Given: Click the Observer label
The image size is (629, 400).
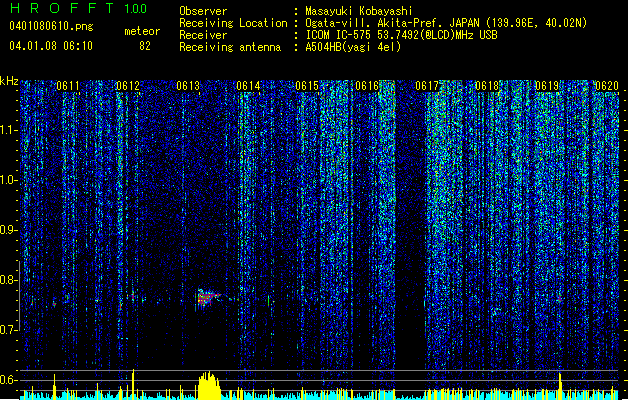Looking at the screenshot, I should pos(203,11).
